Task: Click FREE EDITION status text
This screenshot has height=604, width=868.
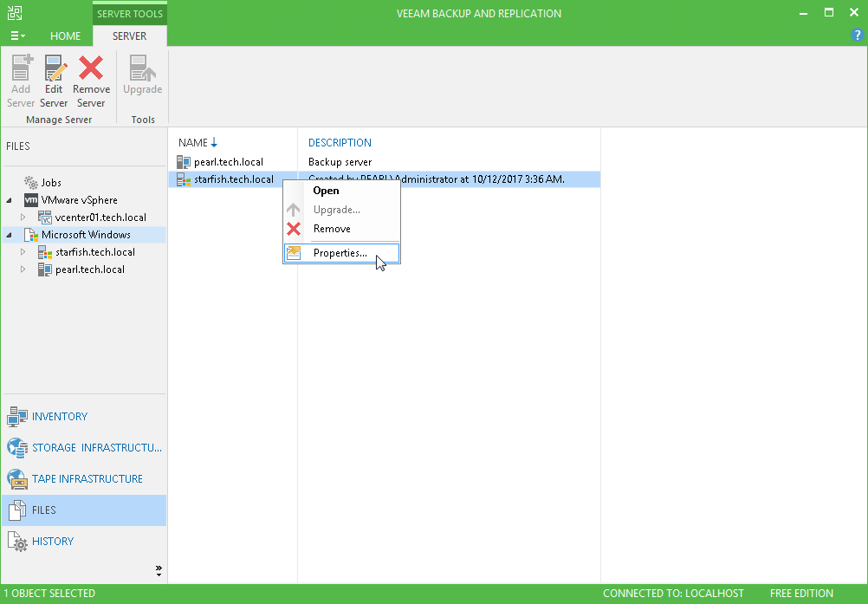Action: coord(801,594)
